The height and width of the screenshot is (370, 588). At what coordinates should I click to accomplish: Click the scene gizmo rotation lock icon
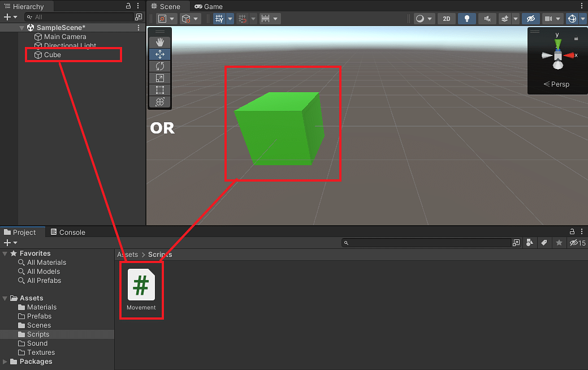(576, 38)
